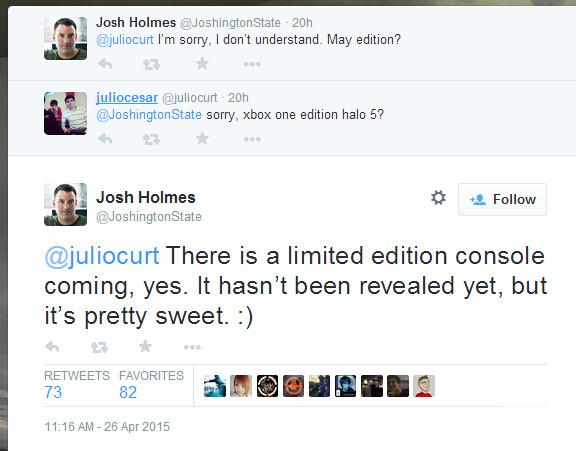
Task: Open more options on the main tweet
Action: (192, 347)
